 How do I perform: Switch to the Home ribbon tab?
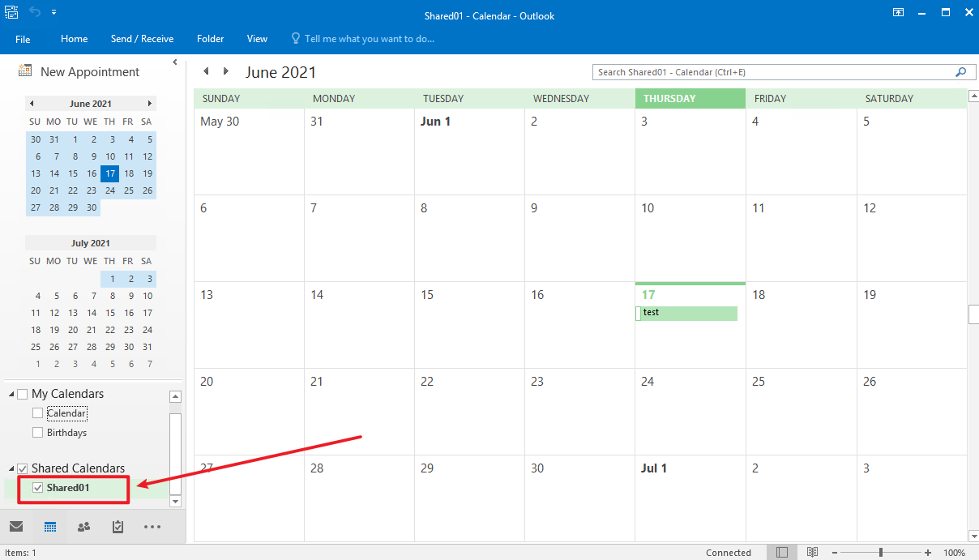[74, 39]
